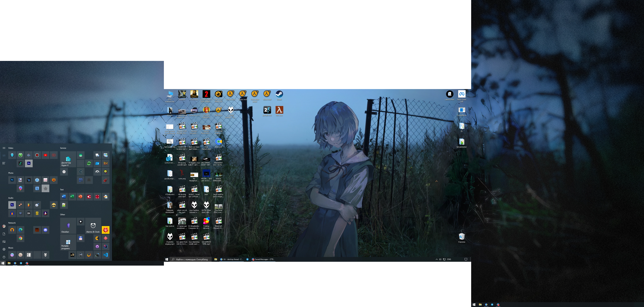The image size is (644, 307).
Task: Switch to Saved Messages taskbar window
Action: (x=263, y=259)
